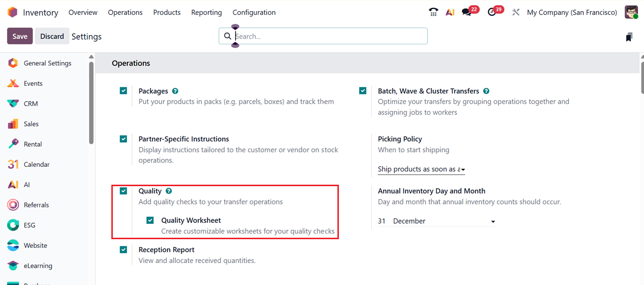644x285 pixels.
Task: Click the Packages help question icon
Action: tap(175, 91)
